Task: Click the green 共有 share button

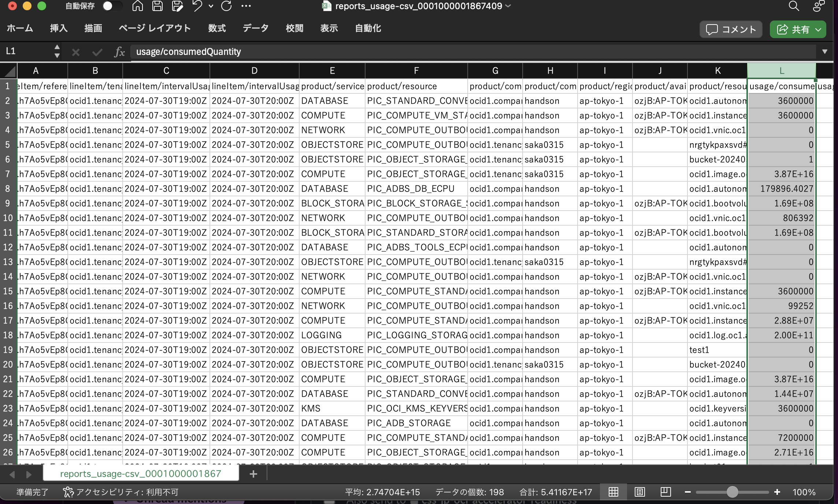Action: pos(797,29)
